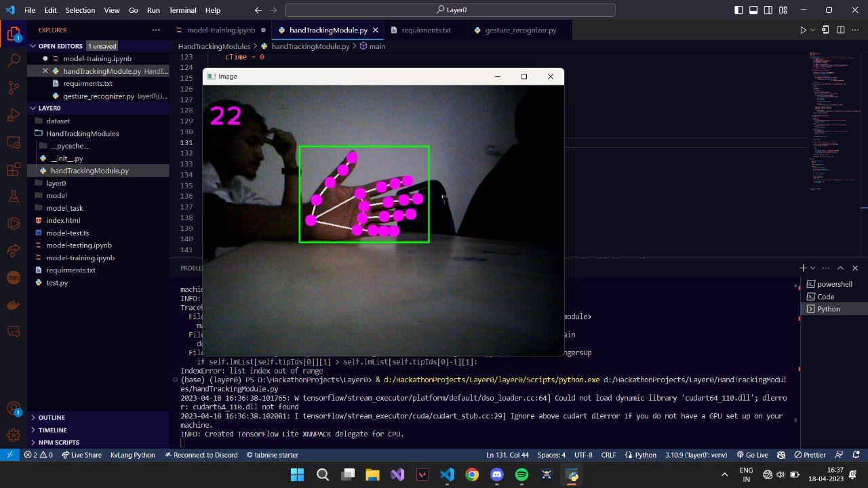
Task: Split the editor to the right
Action: tap(841, 30)
